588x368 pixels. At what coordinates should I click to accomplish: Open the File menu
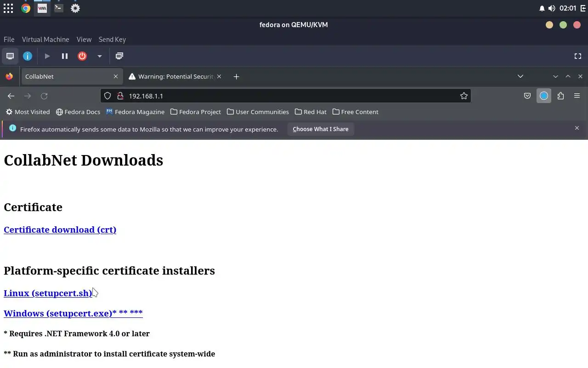click(9, 40)
